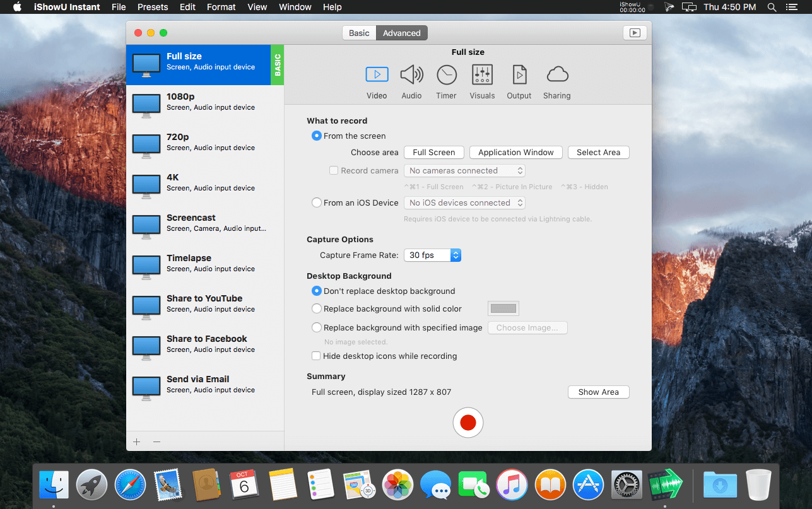Open the Presets menu
This screenshot has height=509, width=812.
(152, 7)
